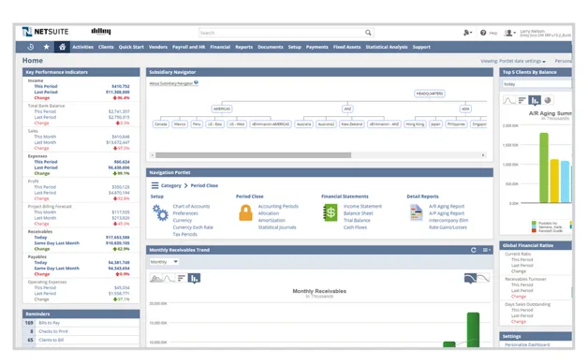Click the Setup gears icon
Viewport: 588px width, 364px height.
tap(160, 213)
